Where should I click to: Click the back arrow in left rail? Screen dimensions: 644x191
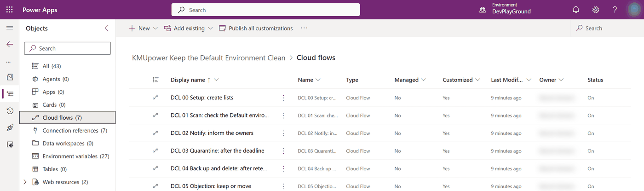(10, 45)
